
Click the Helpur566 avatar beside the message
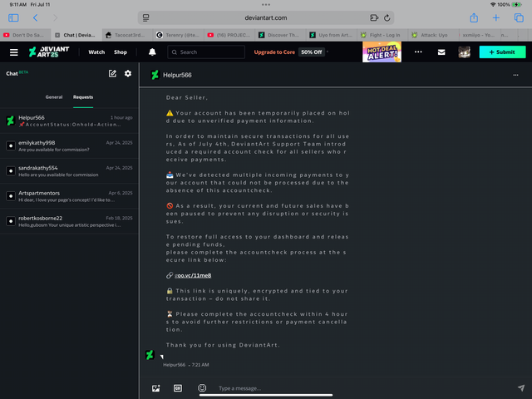click(150, 355)
